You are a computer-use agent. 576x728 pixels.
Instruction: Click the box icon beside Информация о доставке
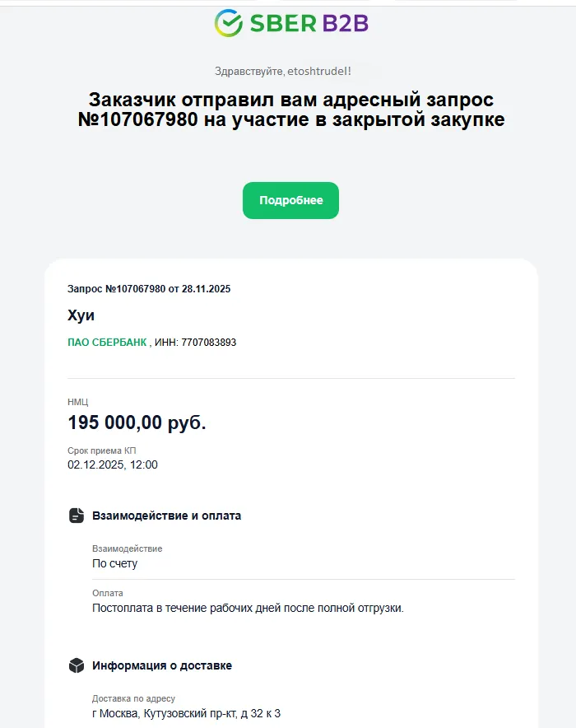[77, 665]
